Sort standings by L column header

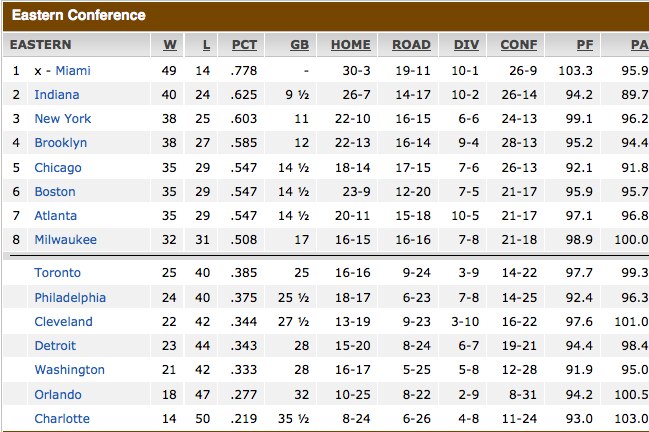coord(206,45)
